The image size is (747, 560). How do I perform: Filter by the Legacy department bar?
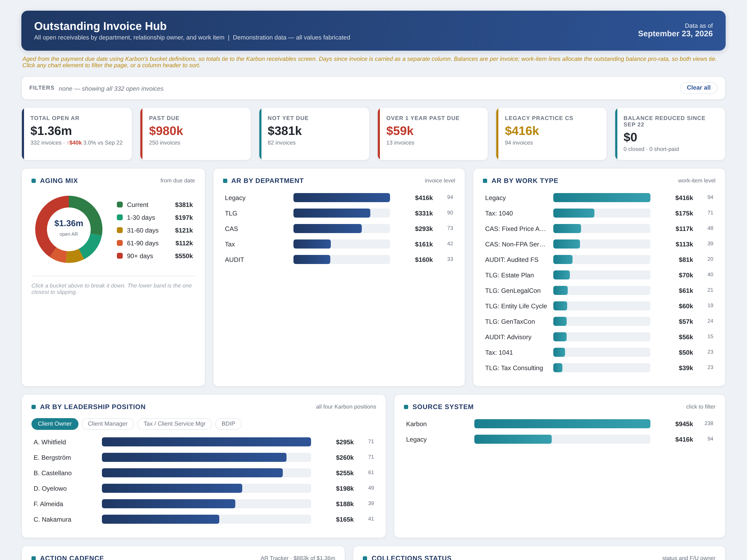click(341, 198)
